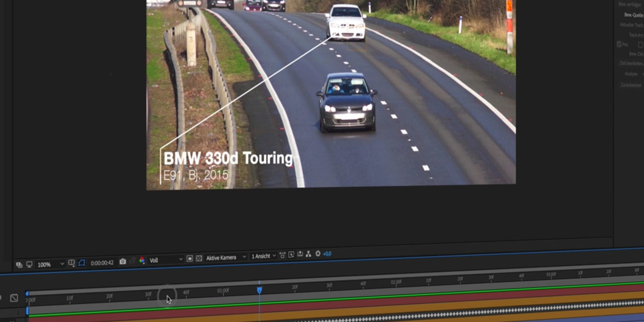Click the fast previews icon
The width and height of the screenshot is (644, 322).
tap(291, 255)
